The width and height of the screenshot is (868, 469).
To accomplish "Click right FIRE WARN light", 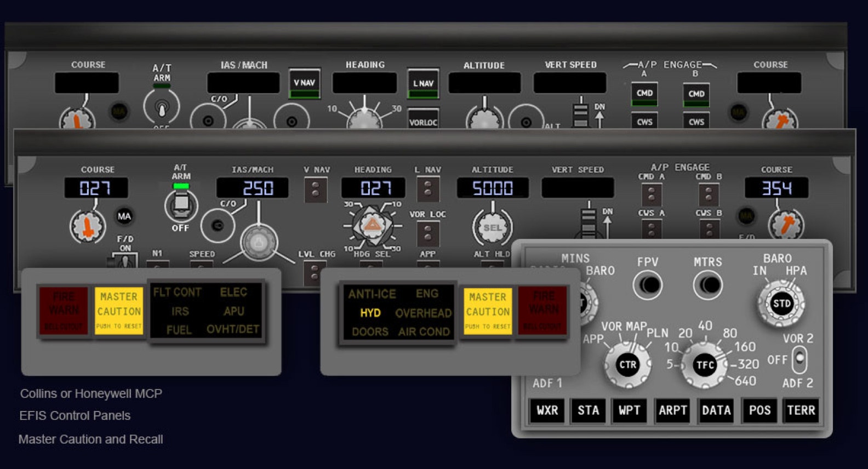I will [x=543, y=311].
